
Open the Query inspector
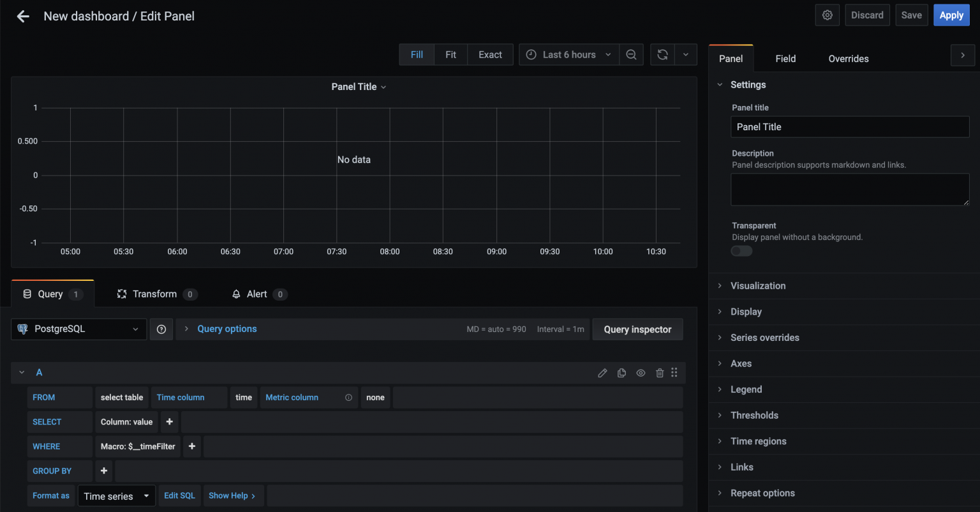point(637,329)
